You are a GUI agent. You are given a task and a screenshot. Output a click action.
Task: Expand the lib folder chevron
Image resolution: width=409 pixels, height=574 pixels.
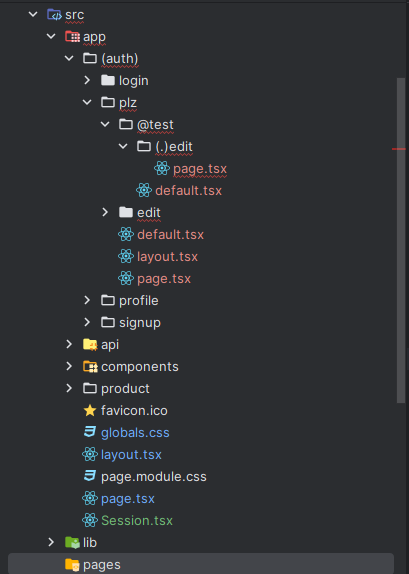51,542
